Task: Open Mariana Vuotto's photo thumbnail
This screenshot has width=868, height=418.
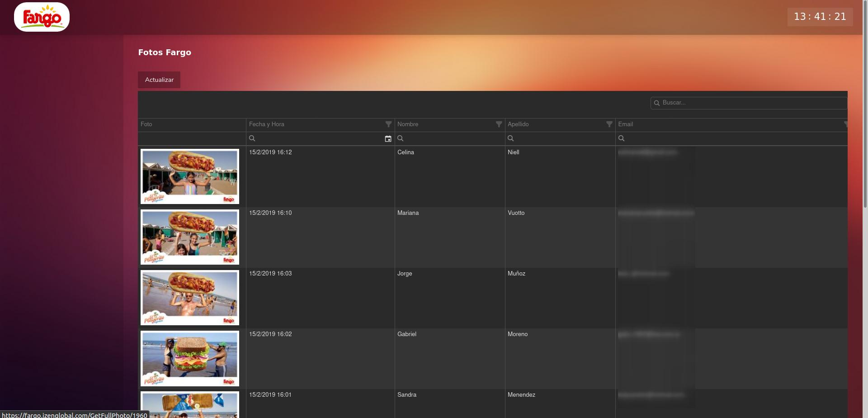Action: click(x=190, y=237)
